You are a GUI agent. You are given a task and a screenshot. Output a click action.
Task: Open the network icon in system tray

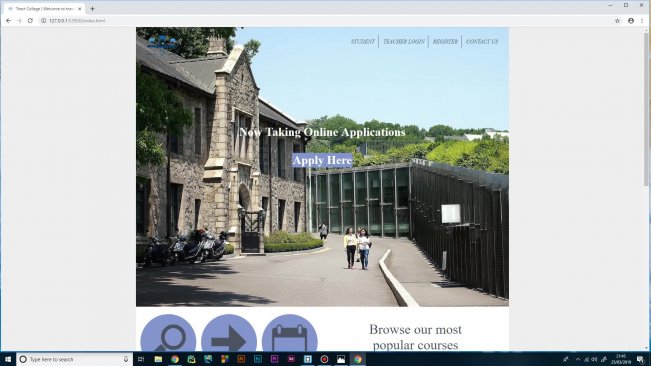[586, 359]
